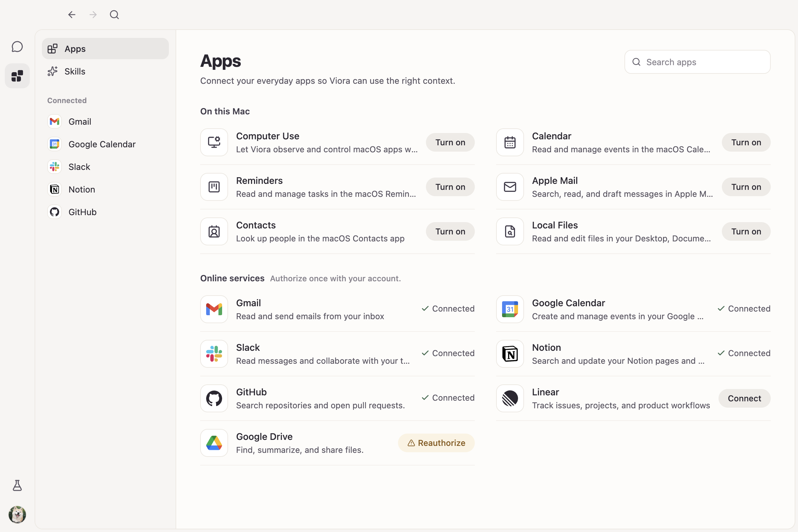798x532 pixels.
Task: Click Gmail's Connected status
Action: pos(448,309)
